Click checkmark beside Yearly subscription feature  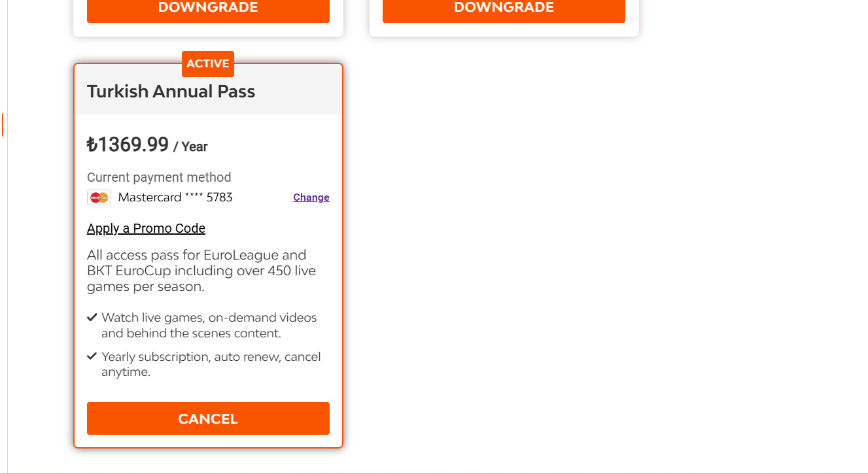click(92, 357)
